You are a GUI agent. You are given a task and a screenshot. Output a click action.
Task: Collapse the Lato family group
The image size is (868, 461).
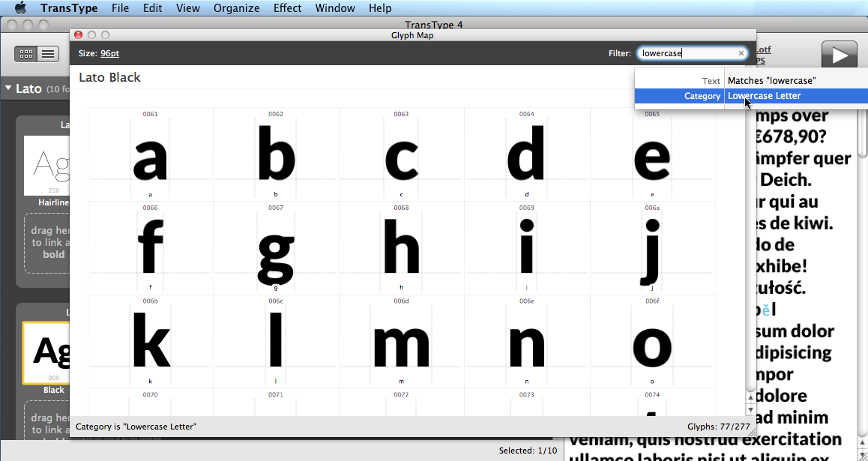click(8, 88)
